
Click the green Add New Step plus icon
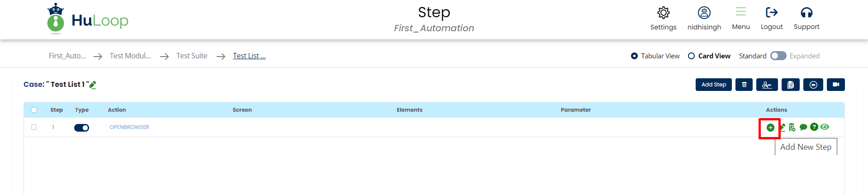click(x=770, y=128)
